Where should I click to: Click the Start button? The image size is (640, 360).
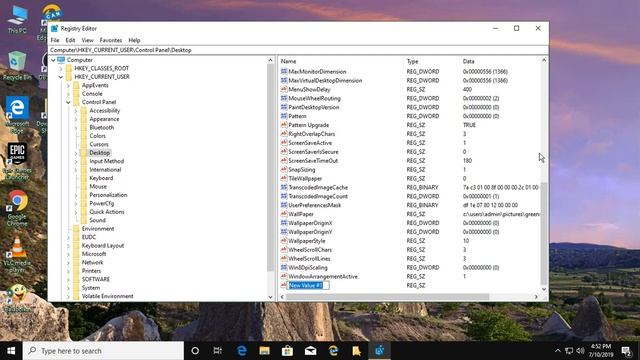[x=11, y=351]
